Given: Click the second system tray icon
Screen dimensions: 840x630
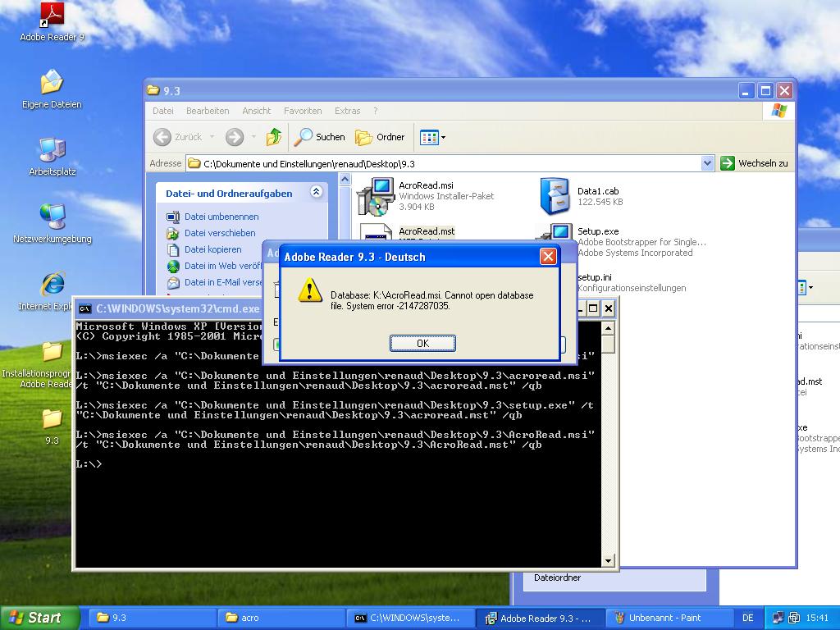Looking at the screenshot, I should pos(794,618).
